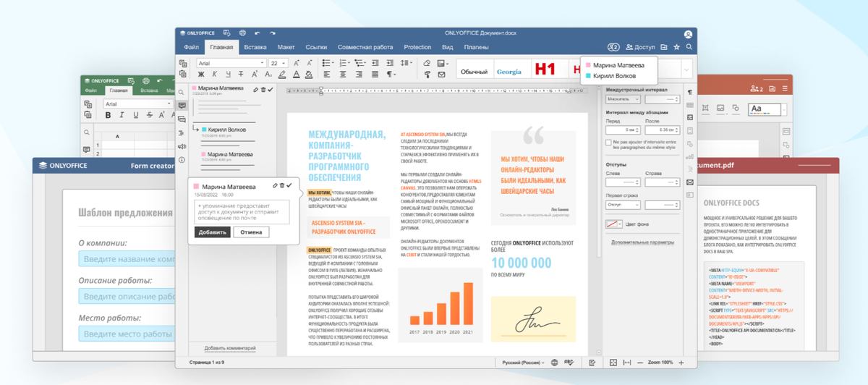868x385 pixels.
Task: Click Добавить комментарий link
Action: 229,348
